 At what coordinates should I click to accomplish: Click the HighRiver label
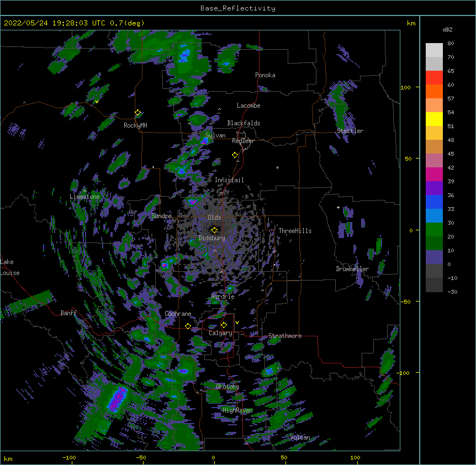pos(237,410)
